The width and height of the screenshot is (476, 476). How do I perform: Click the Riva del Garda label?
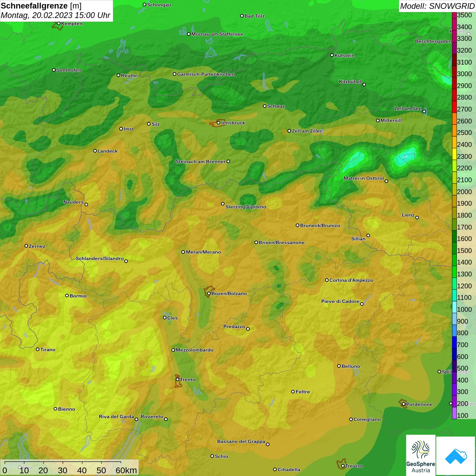point(116,417)
